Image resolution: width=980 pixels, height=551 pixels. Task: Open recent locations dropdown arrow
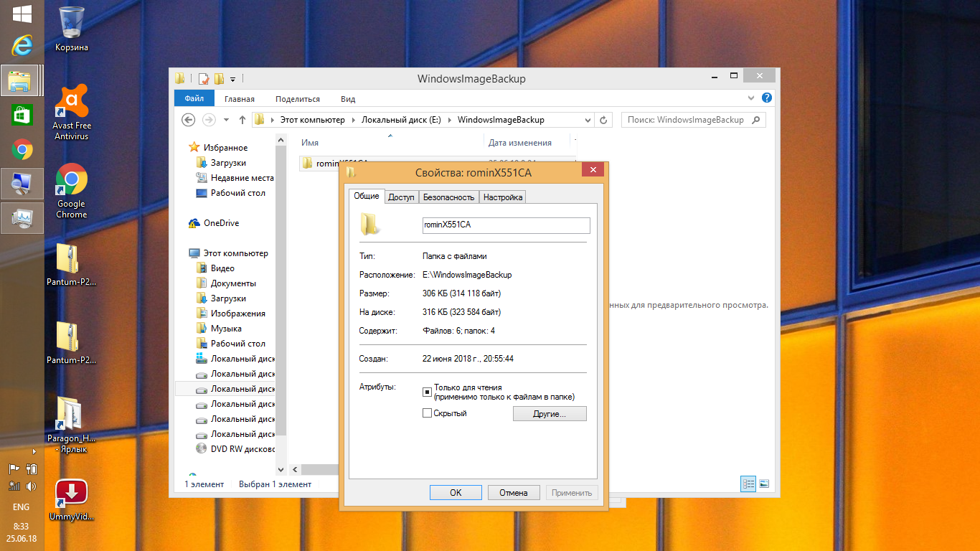tap(227, 120)
